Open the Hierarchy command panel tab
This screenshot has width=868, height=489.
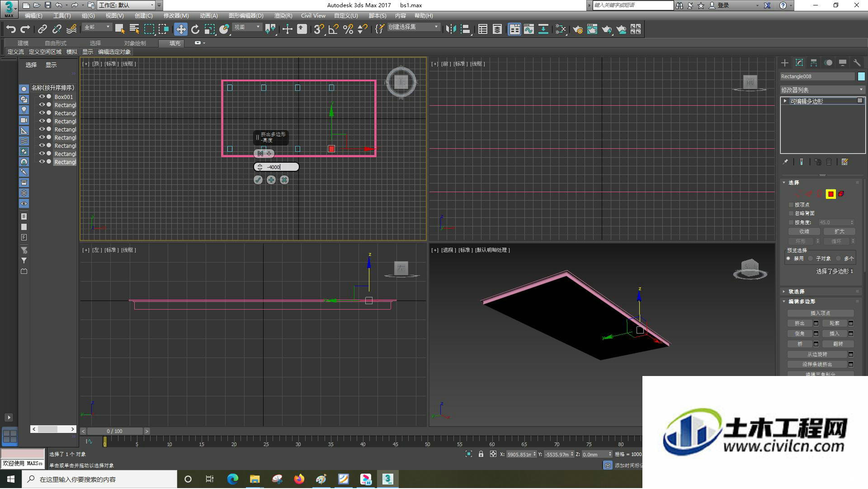click(x=814, y=63)
